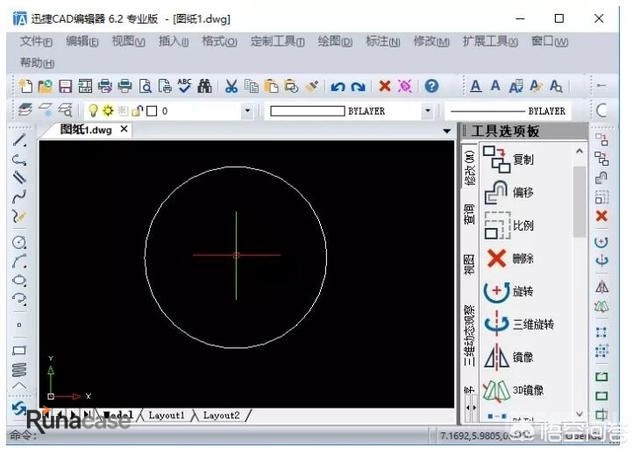Image resolution: width=640 pixels, height=455 pixels.
Task: Open the 格式 menu
Action: pyautogui.click(x=219, y=41)
